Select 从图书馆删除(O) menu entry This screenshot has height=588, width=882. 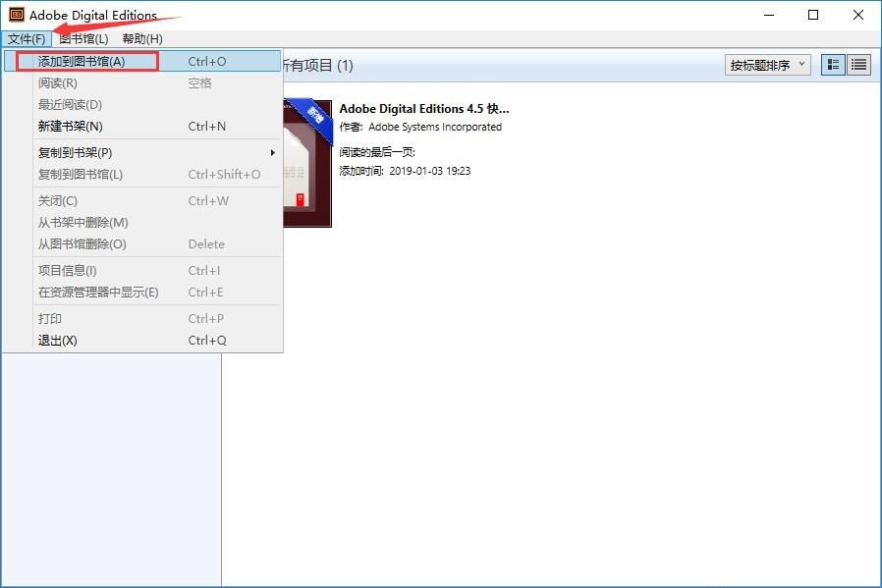tap(142, 244)
